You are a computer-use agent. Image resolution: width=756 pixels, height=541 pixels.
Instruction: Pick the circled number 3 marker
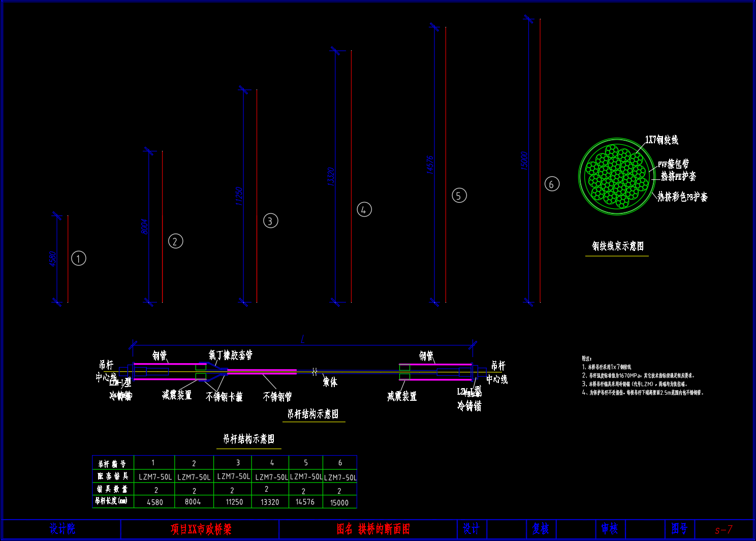pyautogui.click(x=270, y=221)
